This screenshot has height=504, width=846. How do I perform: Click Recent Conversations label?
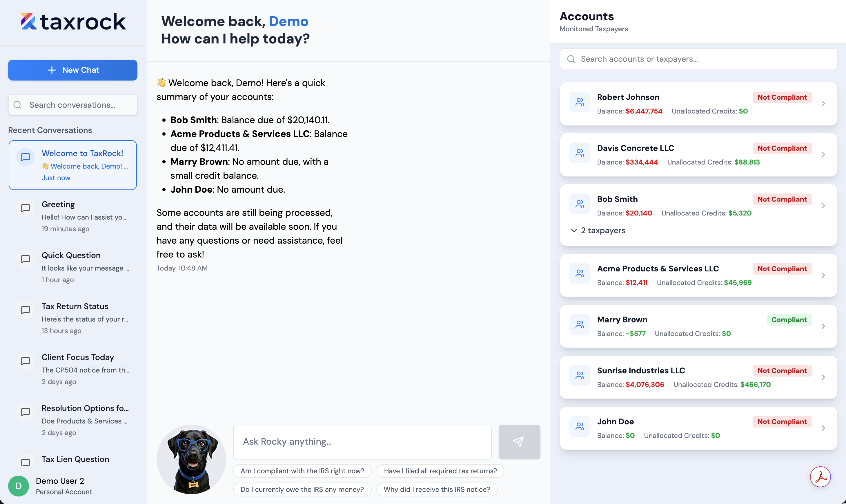point(50,130)
